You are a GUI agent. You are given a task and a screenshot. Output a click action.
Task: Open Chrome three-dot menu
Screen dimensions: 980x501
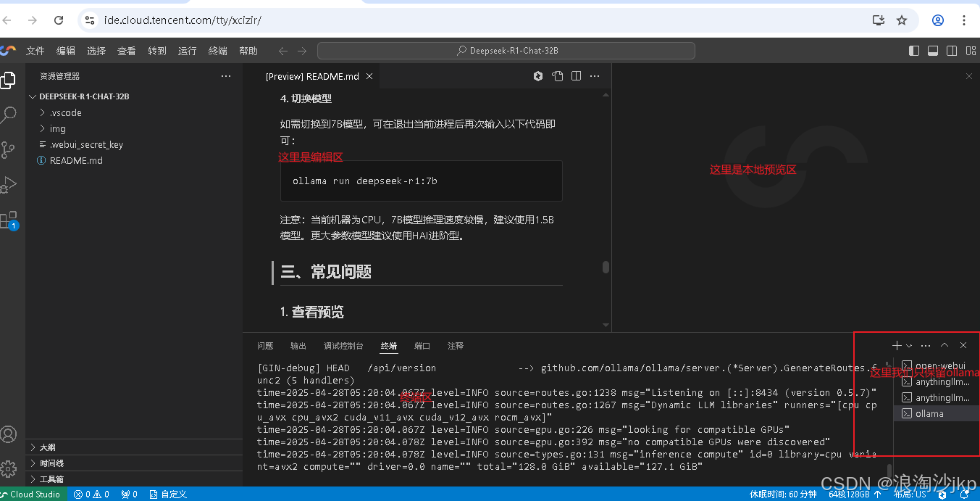pos(964,20)
